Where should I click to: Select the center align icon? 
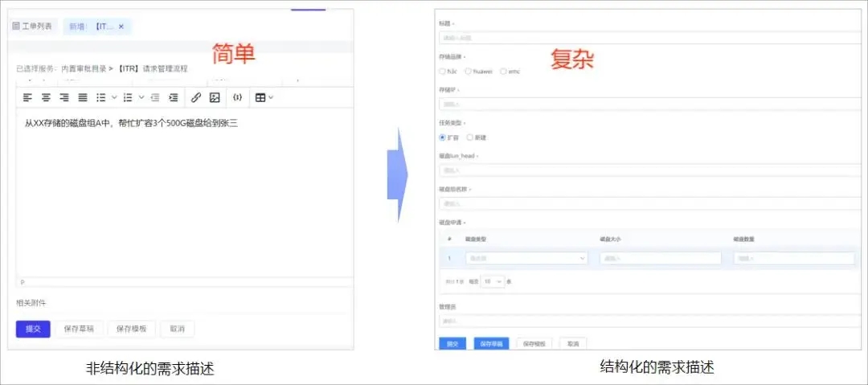pos(46,97)
